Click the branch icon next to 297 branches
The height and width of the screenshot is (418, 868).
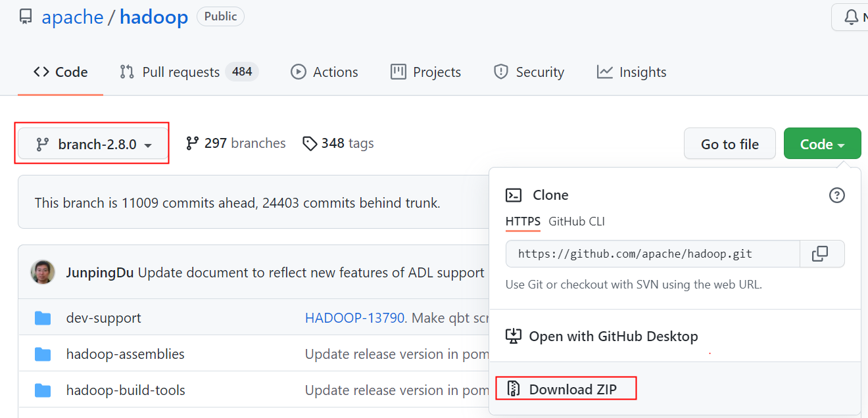pyautogui.click(x=192, y=143)
